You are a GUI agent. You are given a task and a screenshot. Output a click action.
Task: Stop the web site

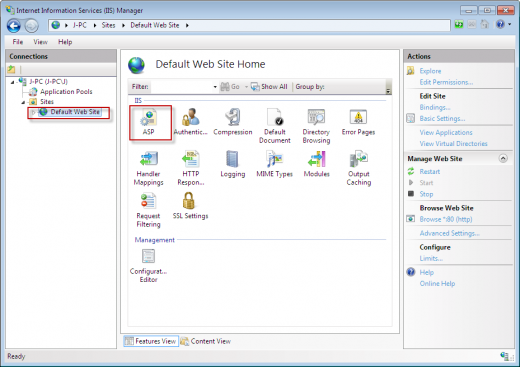coord(426,194)
